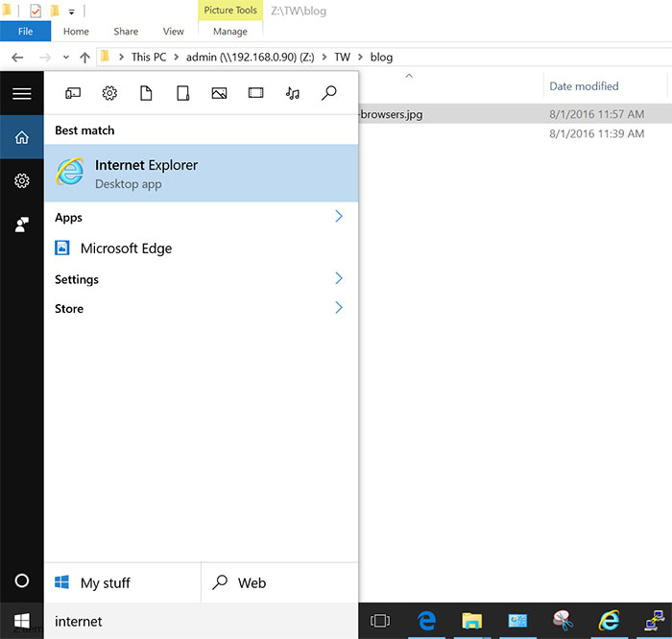
Task: Expand the Apps results category
Action: [339, 216]
